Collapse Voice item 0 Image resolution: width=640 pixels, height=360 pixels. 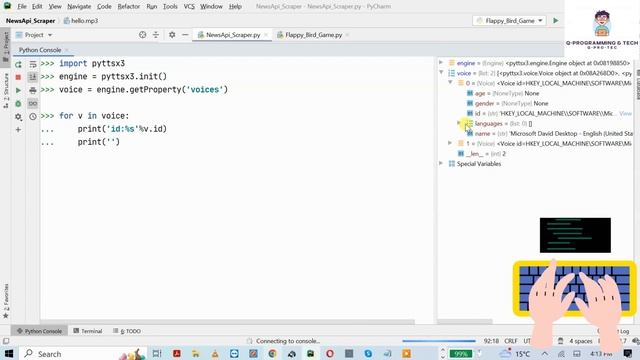tap(450, 83)
